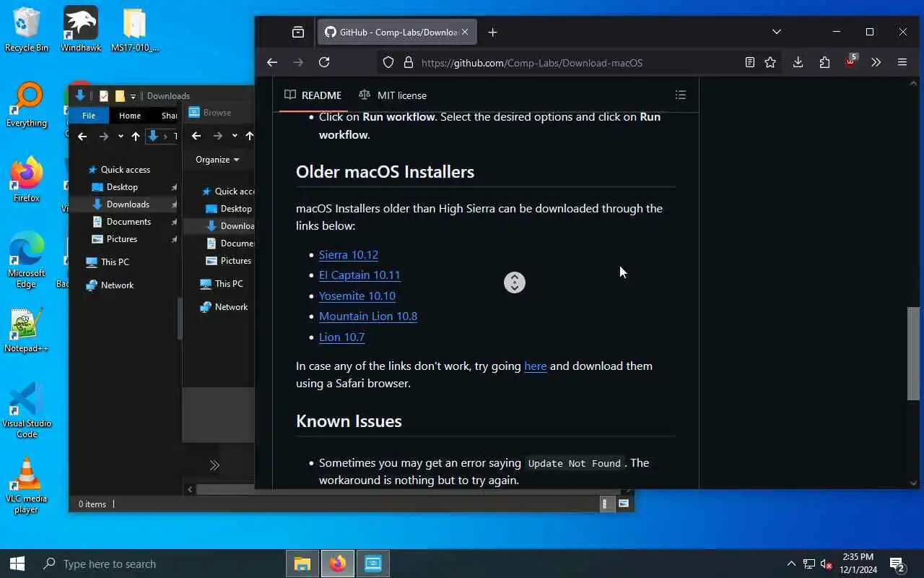Select the Everything desktop shortcut

click(27, 105)
